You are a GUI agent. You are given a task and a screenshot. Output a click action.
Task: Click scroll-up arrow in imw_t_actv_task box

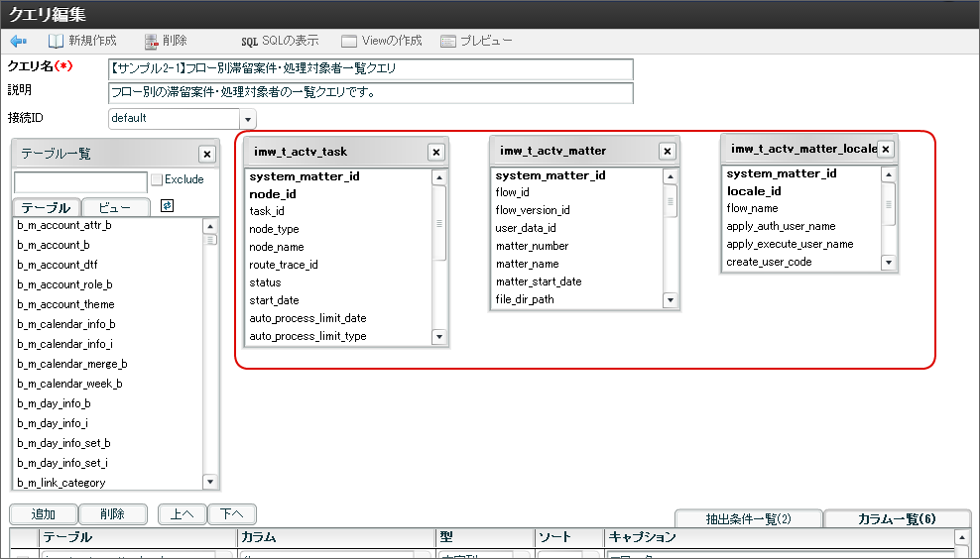[439, 178]
